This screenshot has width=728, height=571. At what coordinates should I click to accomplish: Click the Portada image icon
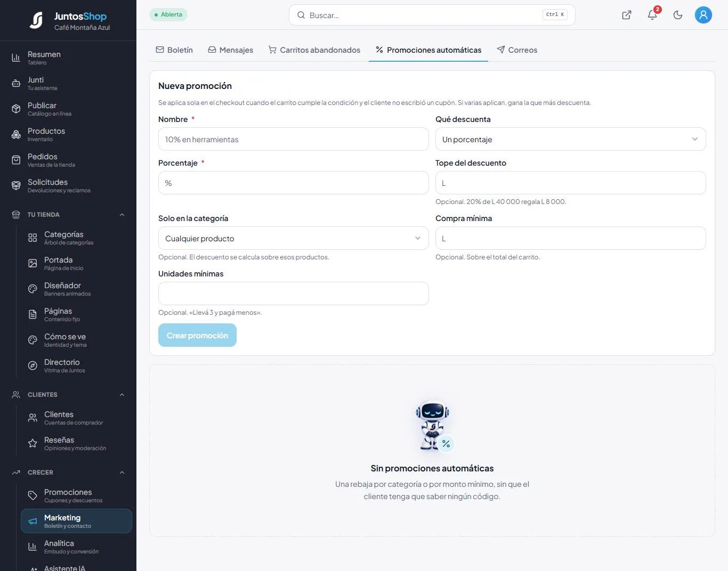coord(33,263)
